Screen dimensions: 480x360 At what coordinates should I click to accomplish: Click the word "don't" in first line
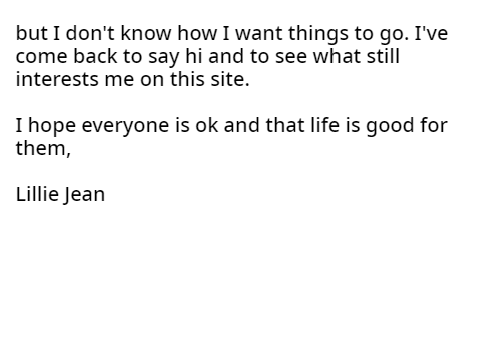point(90,33)
